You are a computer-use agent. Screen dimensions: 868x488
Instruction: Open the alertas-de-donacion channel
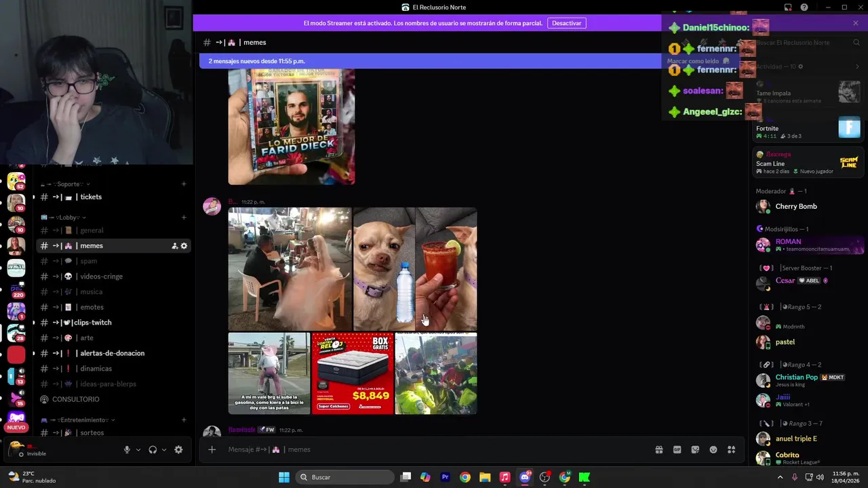[x=114, y=353]
